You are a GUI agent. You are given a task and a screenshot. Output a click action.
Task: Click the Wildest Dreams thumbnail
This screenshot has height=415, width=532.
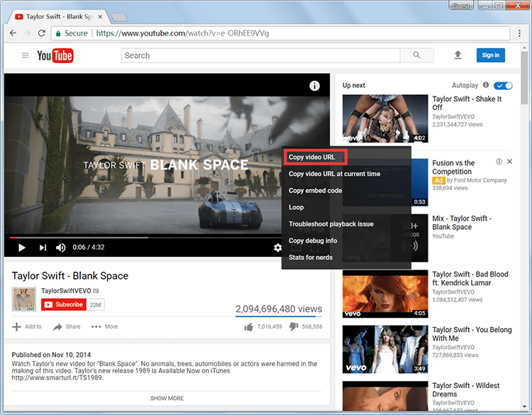point(385,396)
